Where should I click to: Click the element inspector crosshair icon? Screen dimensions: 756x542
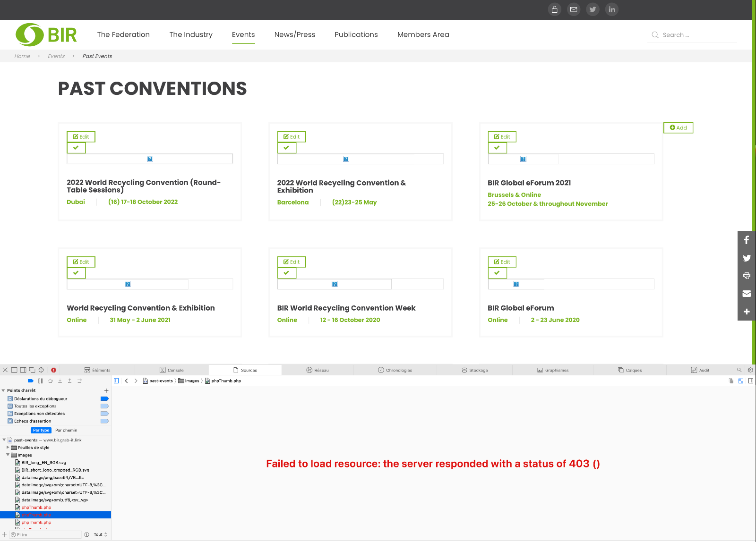pyautogui.click(x=41, y=370)
